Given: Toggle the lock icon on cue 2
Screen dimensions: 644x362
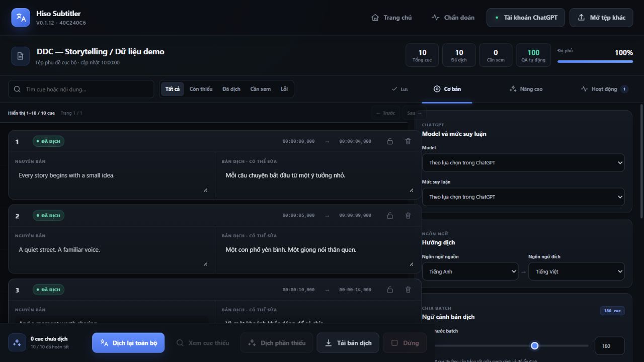Looking at the screenshot, I should (x=390, y=216).
